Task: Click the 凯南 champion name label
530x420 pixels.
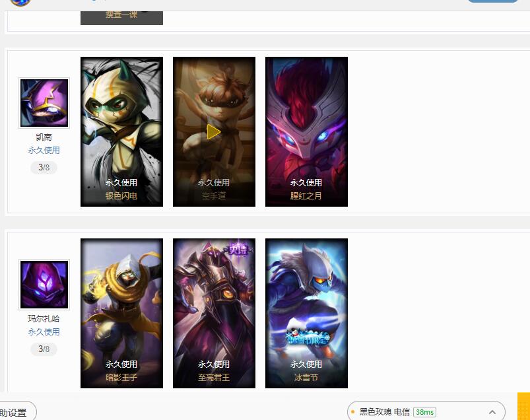Action: coord(44,137)
